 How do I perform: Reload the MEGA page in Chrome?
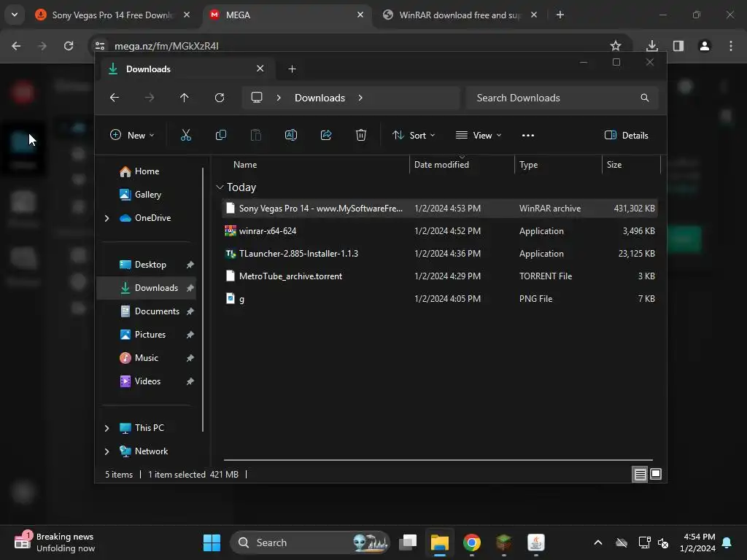pos(69,46)
